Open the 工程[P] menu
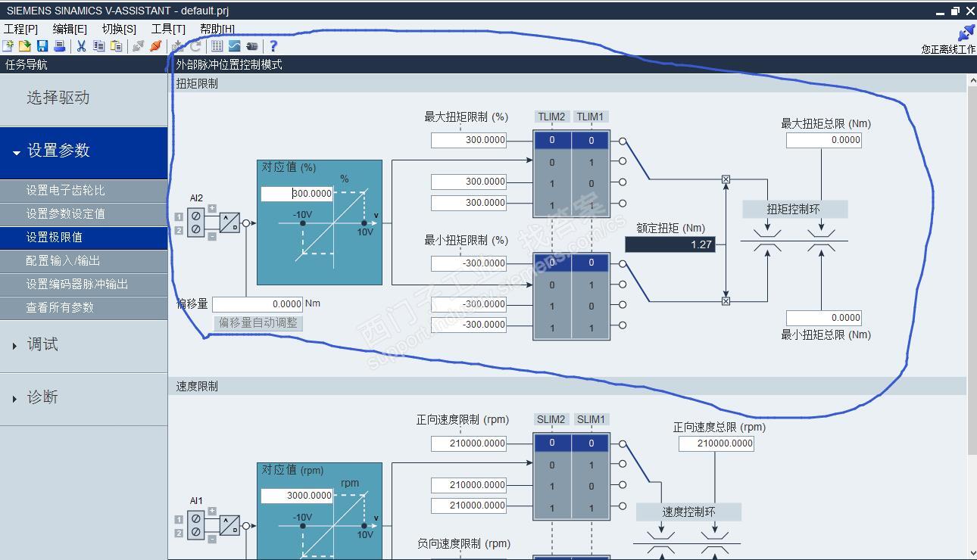This screenshot has width=977, height=560. pos(21,29)
